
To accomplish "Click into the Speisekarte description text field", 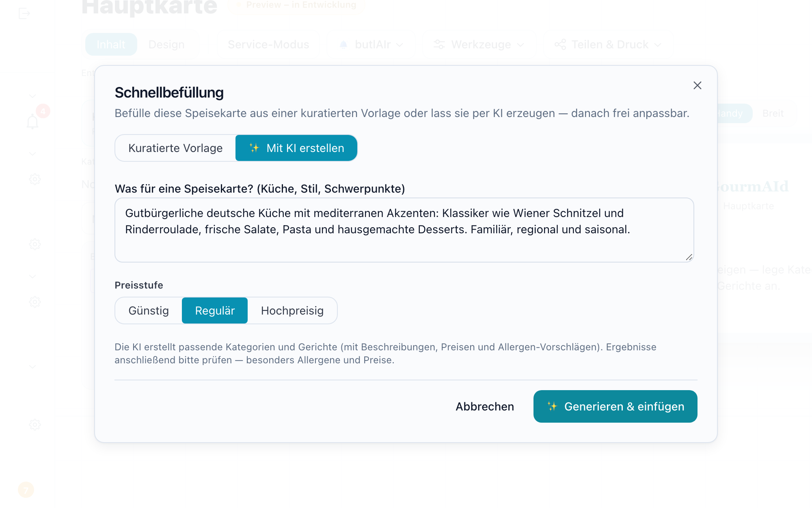I will pyautogui.click(x=404, y=230).
